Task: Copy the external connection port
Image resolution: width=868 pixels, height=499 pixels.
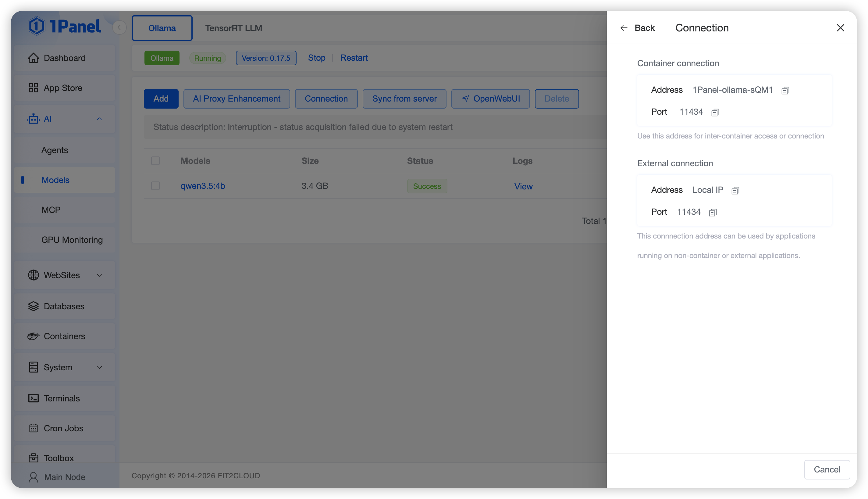Action: tap(713, 213)
